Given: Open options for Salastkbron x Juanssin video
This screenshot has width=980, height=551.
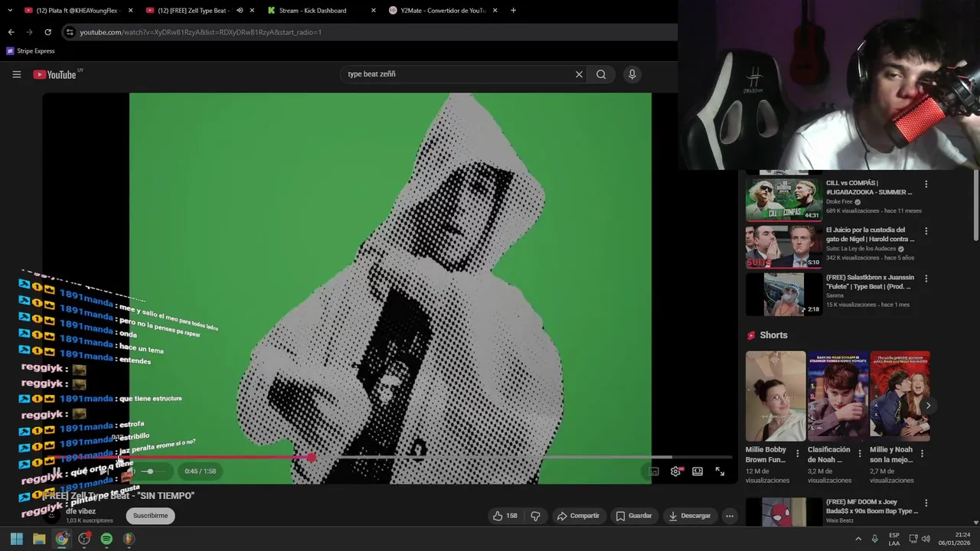Looking at the screenshot, I should [x=926, y=279].
